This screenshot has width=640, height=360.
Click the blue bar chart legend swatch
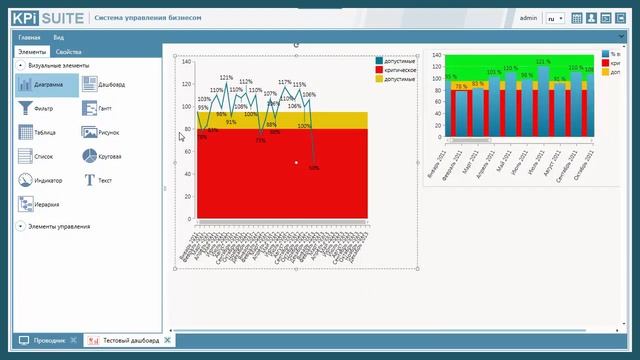click(605, 54)
